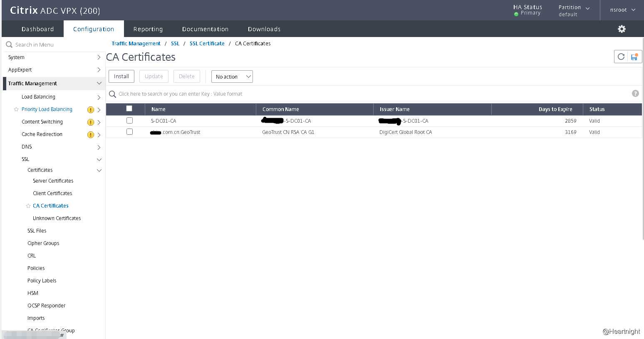
Task: Open HSM in the sidebar
Action: [x=33, y=293]
